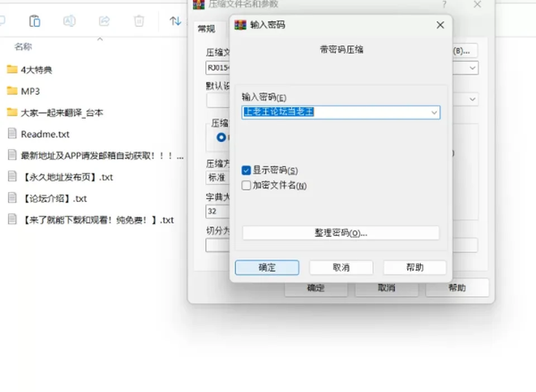
Task: Expand the default profile dropdown arrow behind the dialog
Action: coord(472,99)
